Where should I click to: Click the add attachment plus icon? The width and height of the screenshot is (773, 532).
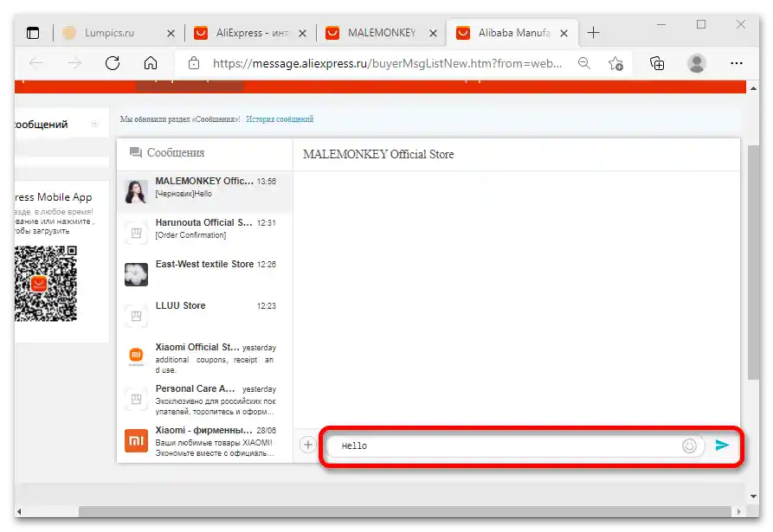click(x=308, y=445)
